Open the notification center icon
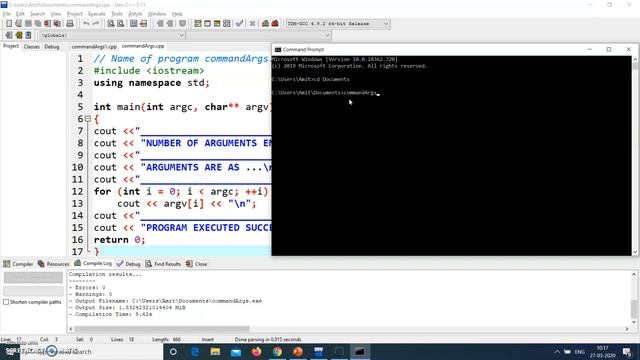Image resolution: width=640 pixels, height=360 pixels. [x=627, y=352]
